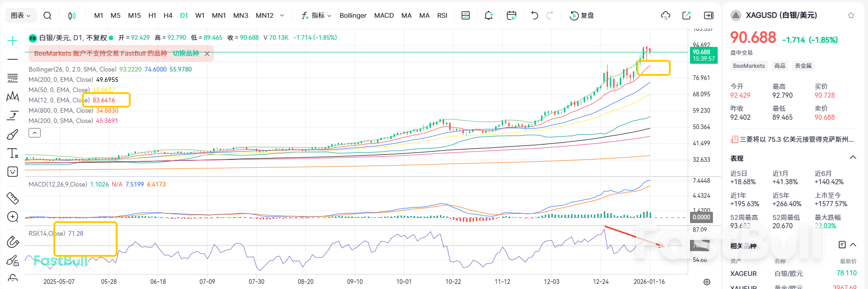The height and width of the screenshot is (289, 868).
Task: Toggle the drawing lock tool
Action: click(13, 279)
